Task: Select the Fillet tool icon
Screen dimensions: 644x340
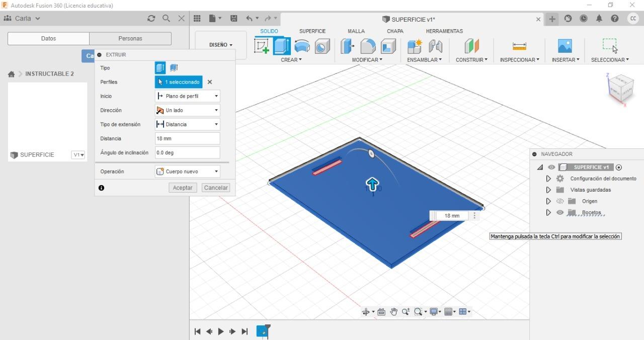Action: 368,46
